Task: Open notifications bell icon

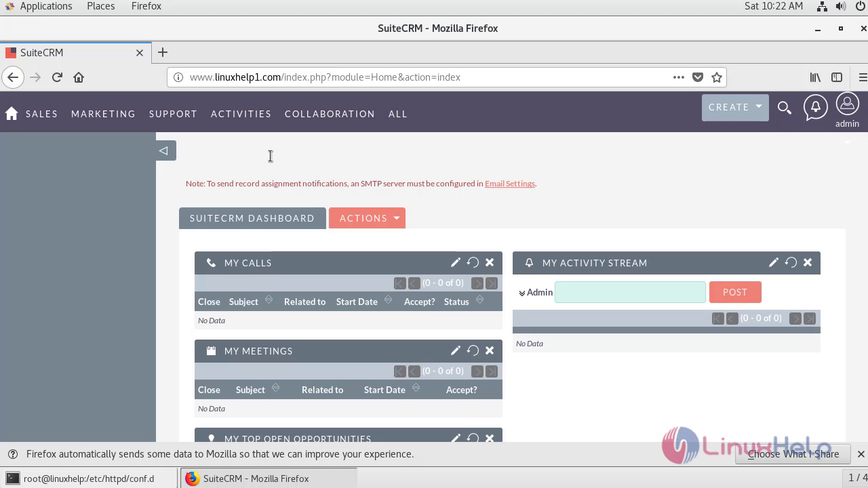Action: pos(816,107)
